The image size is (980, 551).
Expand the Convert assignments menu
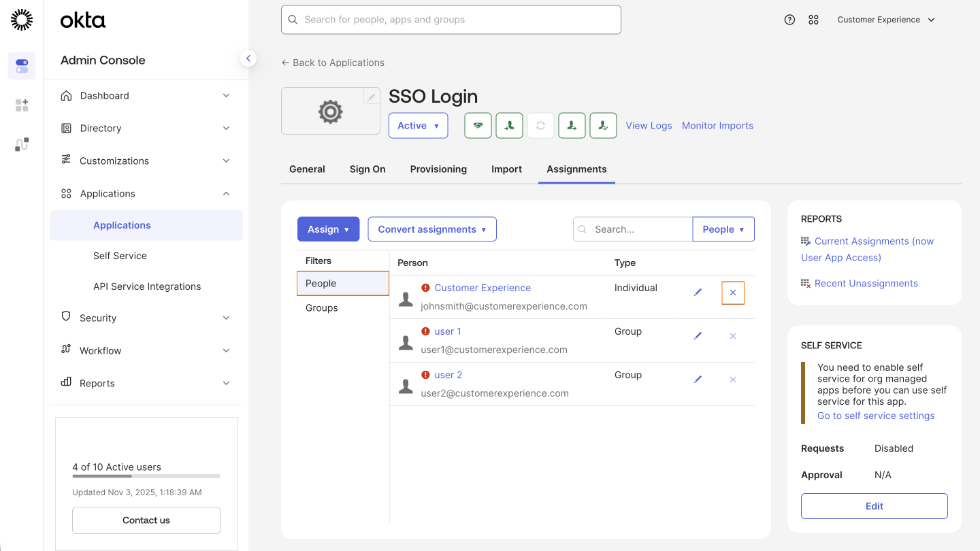point(431,229)
